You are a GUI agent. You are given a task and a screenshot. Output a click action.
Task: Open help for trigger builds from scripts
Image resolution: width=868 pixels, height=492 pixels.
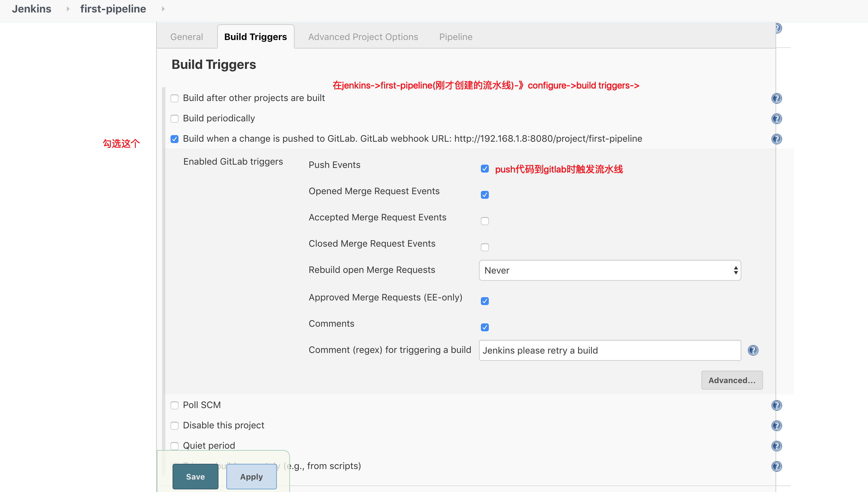click(x=776, y=466)
